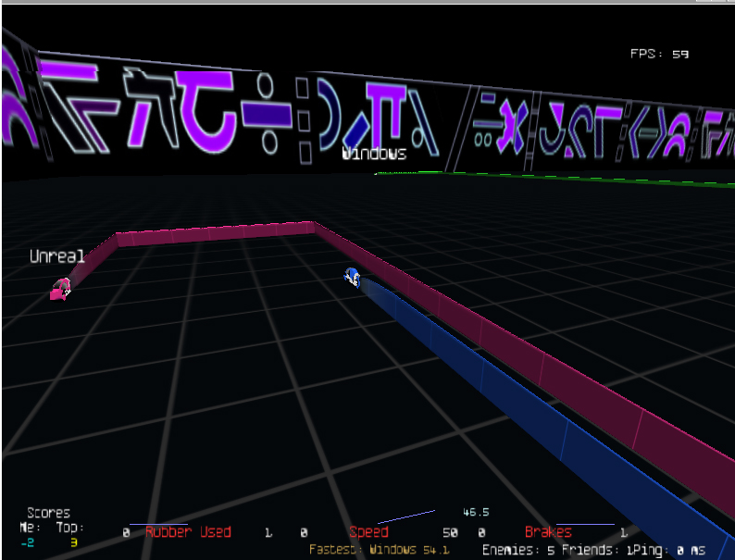Click the corner of the magenta trail wall
Screen dimensions: 735x560
coord(315,226)
